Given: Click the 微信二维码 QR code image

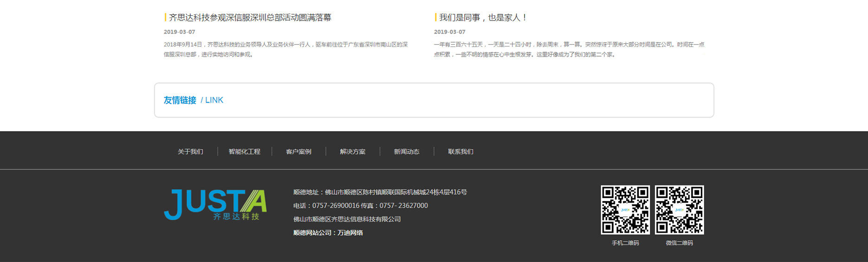Looking at the screenshot, I should tap(679, 210).
